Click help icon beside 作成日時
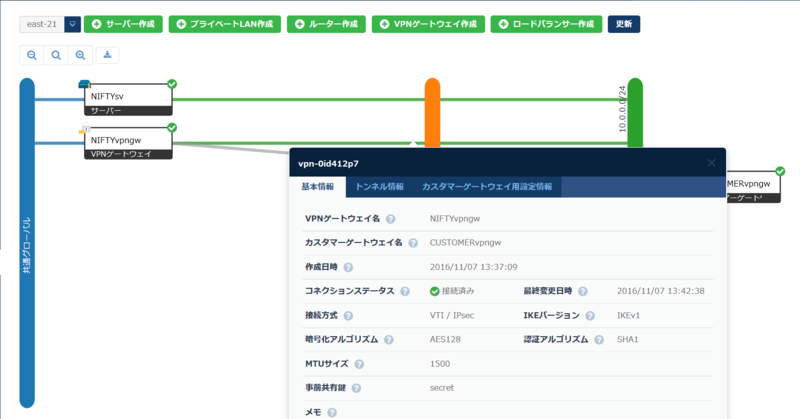This screenshot has height=419, width=800. (x=347, y=267)
